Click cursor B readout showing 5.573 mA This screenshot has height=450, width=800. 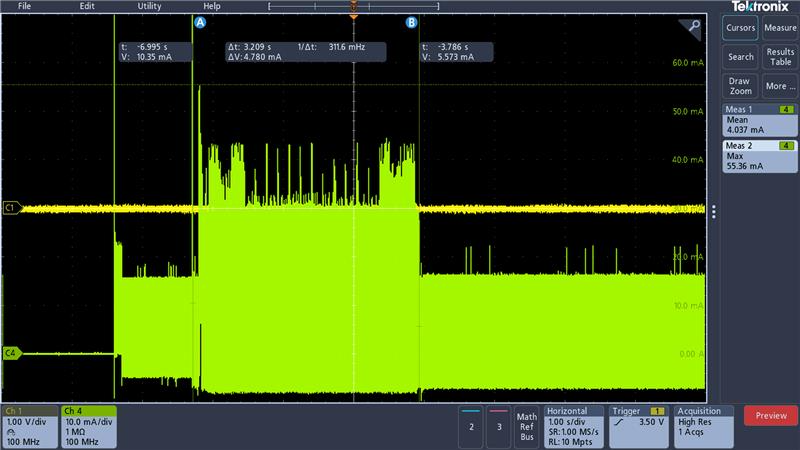pyautogui.click(x=456, y=52)
